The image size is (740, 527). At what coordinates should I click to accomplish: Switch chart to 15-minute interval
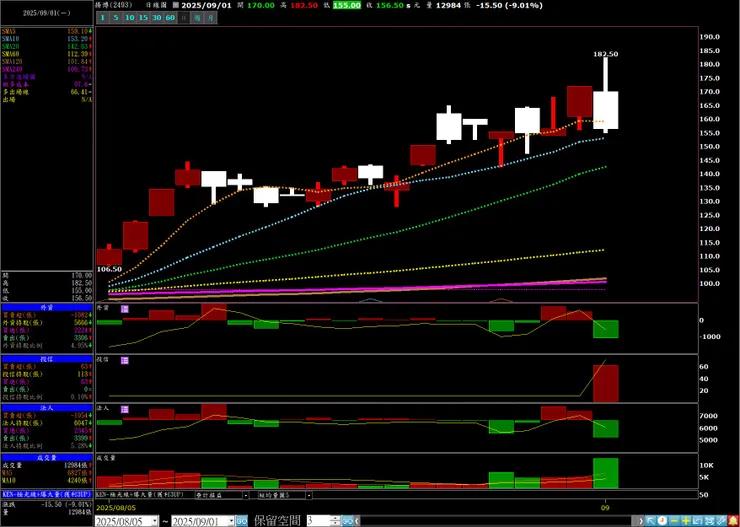[x=143, y=18]
